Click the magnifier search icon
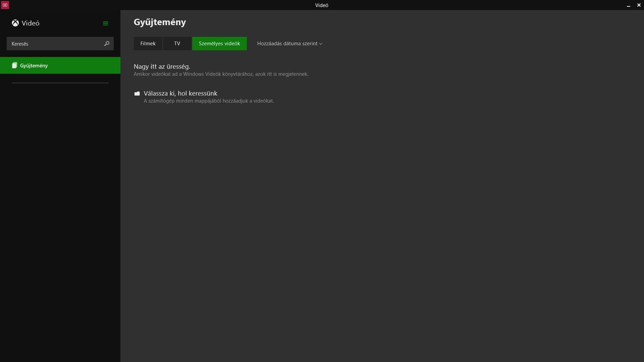 click(107, 44)
